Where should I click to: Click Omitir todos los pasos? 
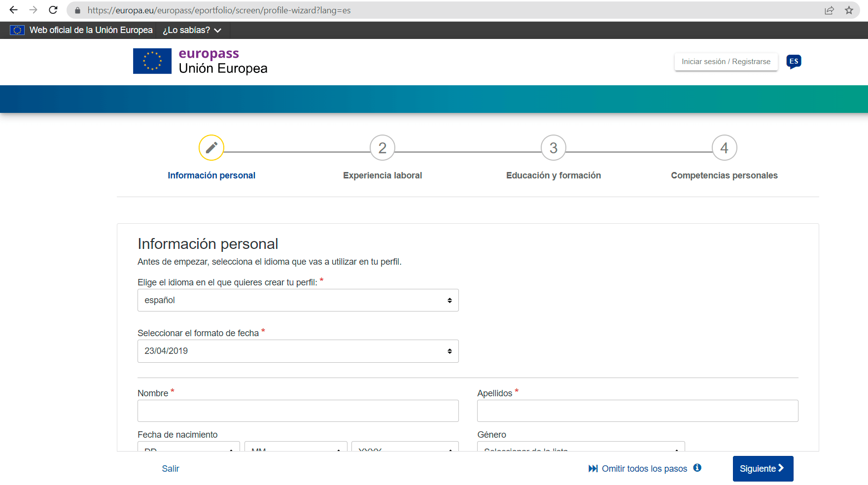coord(643,468)
